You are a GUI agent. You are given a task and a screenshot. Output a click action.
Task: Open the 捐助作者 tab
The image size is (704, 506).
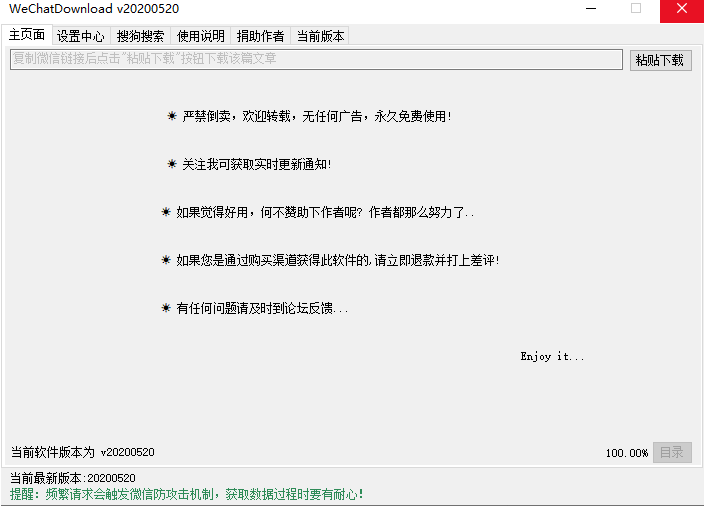(x=260, y=36)
